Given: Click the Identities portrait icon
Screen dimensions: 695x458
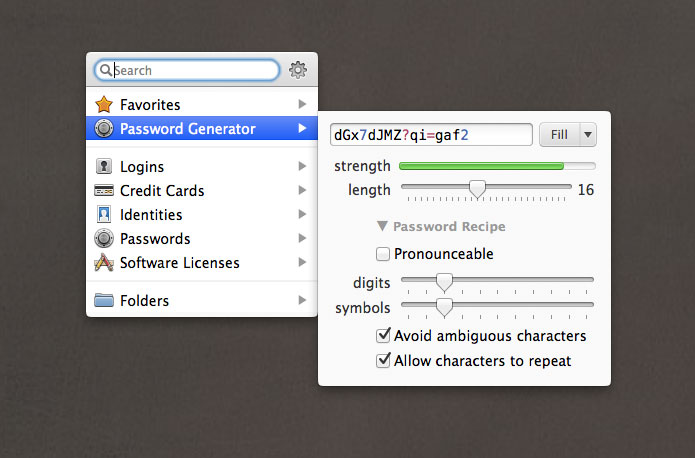Looking at the screenshot, I should click(103, 215).
